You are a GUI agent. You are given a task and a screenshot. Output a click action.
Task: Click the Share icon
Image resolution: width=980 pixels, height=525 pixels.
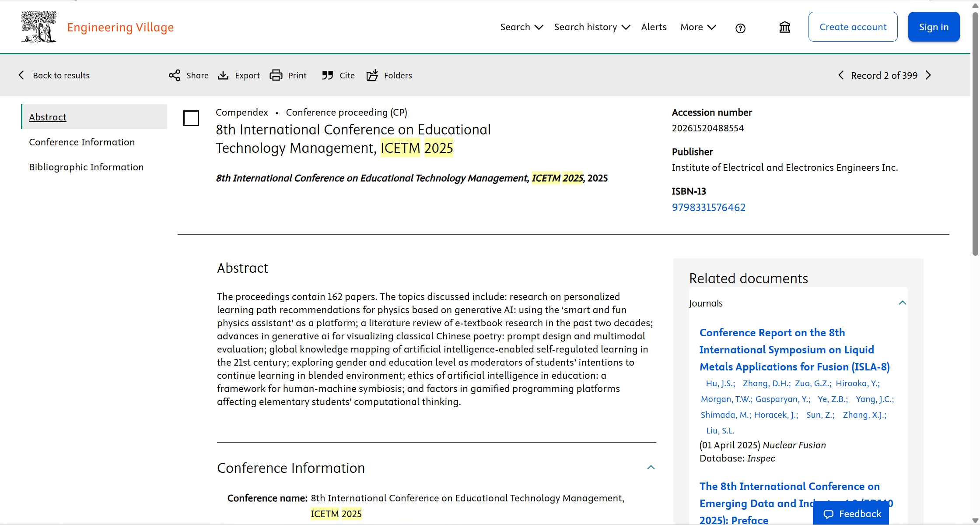coord(175,75)
